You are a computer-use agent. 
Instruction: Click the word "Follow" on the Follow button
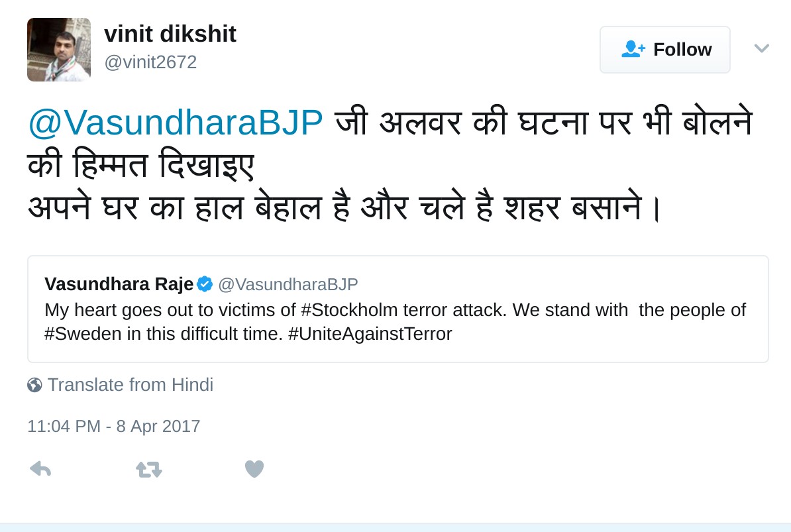click(x=682, y=49)
